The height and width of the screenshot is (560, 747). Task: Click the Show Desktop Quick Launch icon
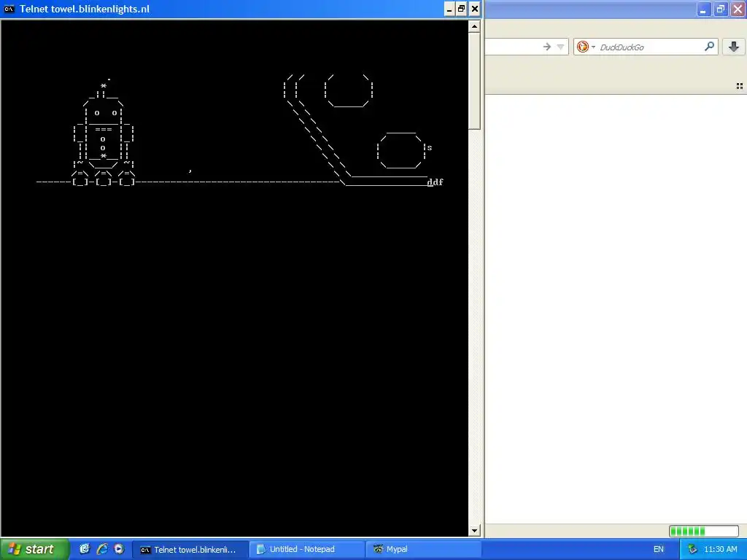[x=85, y=549]
